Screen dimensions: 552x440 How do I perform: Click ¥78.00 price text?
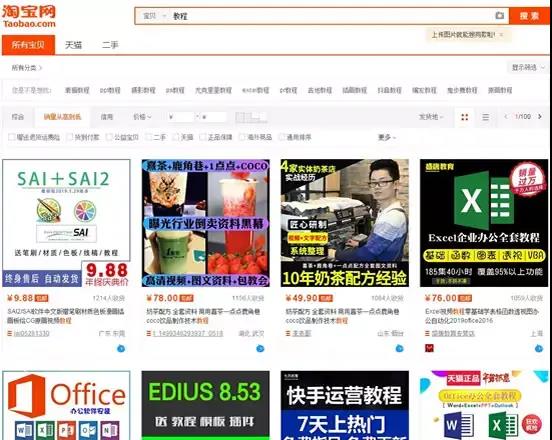162,298
